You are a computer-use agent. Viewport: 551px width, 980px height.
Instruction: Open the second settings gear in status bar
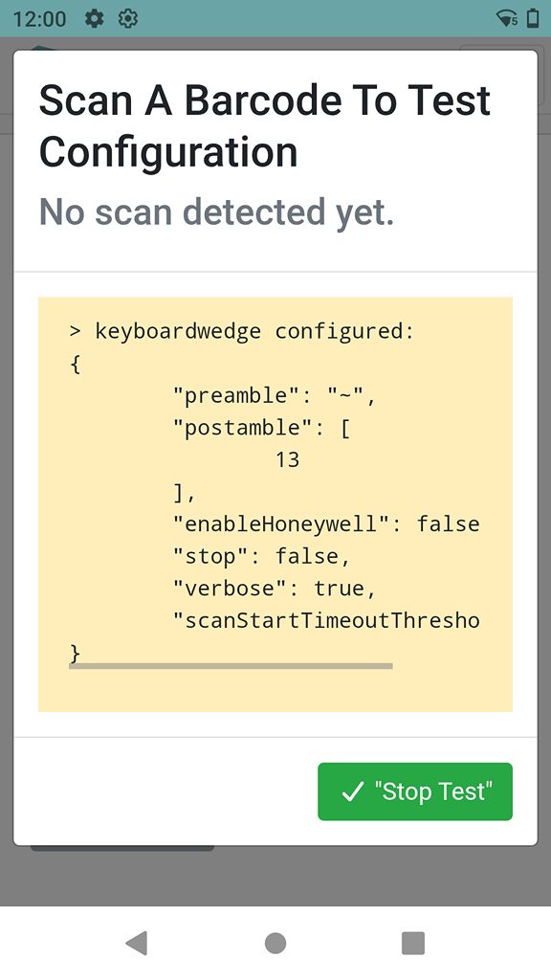(x=128, y=17)
